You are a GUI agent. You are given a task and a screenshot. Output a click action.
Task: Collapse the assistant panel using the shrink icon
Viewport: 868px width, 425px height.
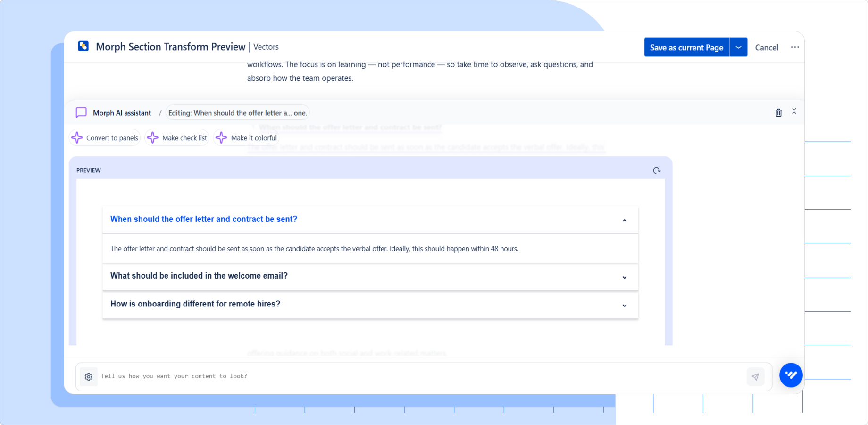(x=794, y=112)
